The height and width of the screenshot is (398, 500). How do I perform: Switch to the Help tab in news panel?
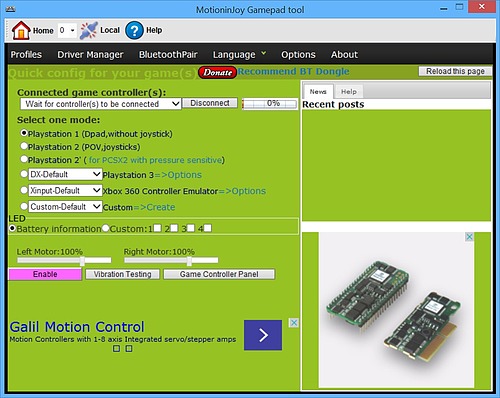point(349,92)
